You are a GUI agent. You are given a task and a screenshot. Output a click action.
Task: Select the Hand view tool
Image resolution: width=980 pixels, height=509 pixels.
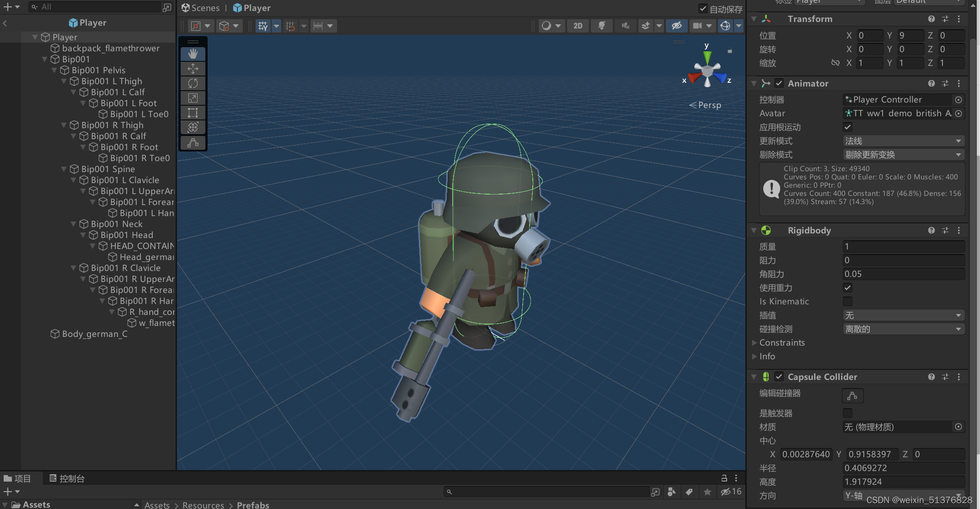point(193,54)
